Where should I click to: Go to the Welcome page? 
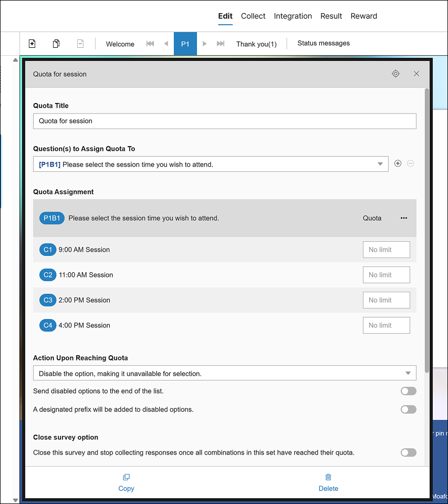point(120,44)
